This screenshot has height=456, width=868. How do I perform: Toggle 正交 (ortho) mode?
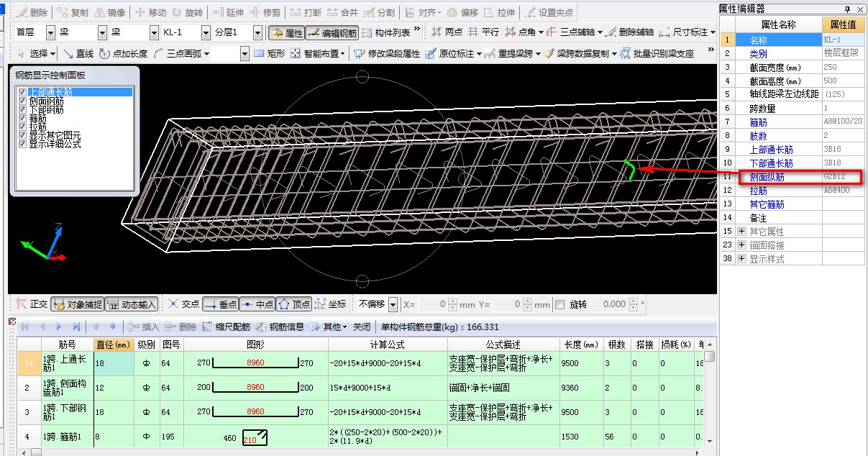tap(32, 304)
